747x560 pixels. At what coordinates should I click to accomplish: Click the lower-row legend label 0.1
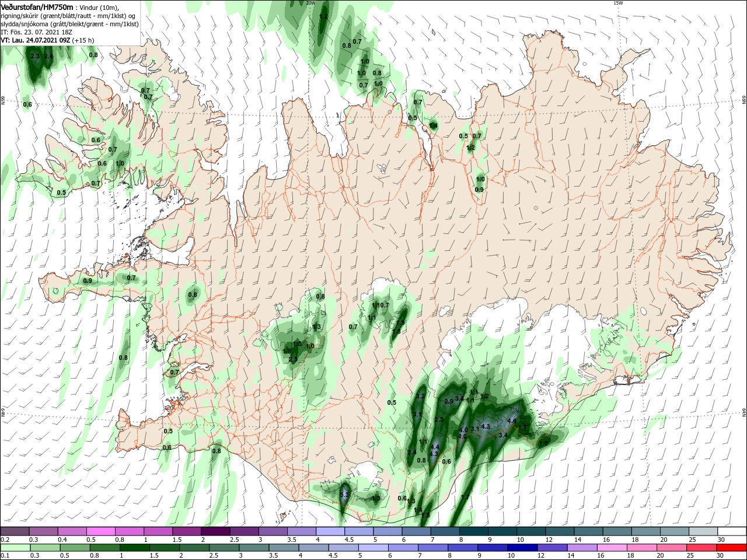(x=5, y=556)
